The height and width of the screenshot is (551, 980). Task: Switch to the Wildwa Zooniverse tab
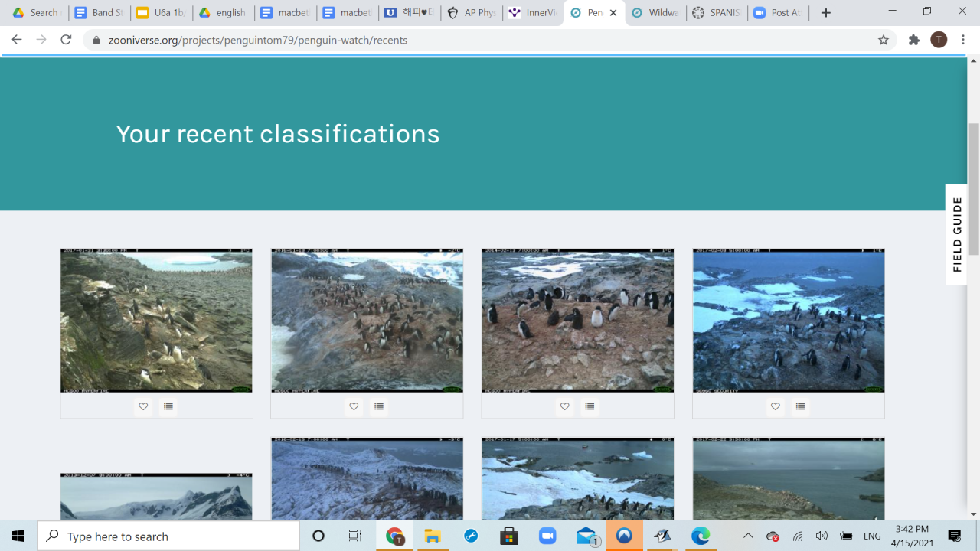pos(655,13)
